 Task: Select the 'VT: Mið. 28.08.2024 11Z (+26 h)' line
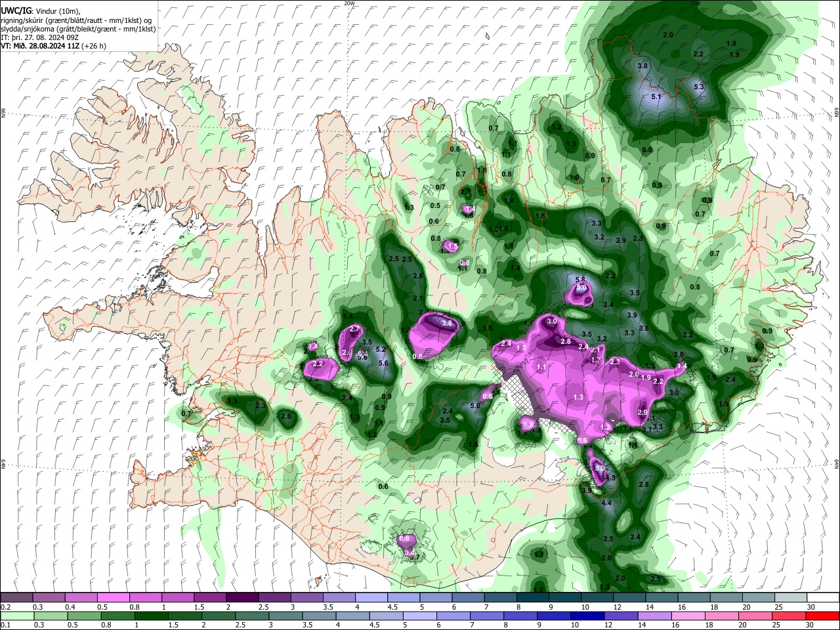click(x=54, y=46)
